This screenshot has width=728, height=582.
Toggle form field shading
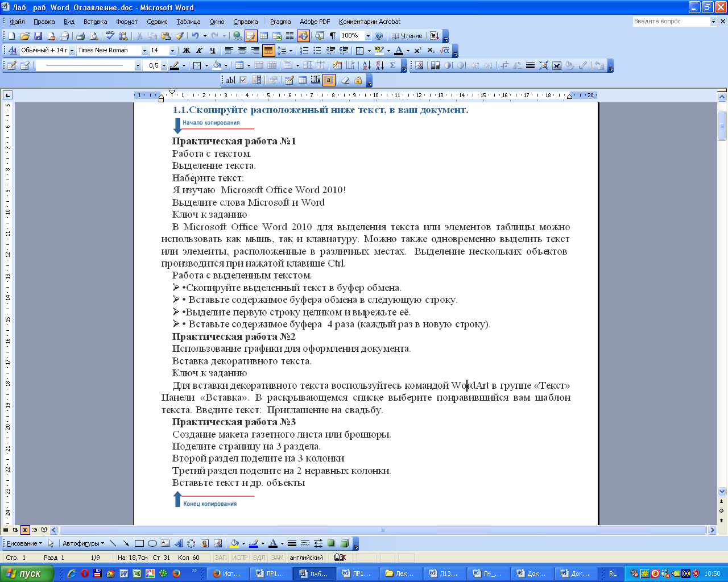(x=329, y=80)
